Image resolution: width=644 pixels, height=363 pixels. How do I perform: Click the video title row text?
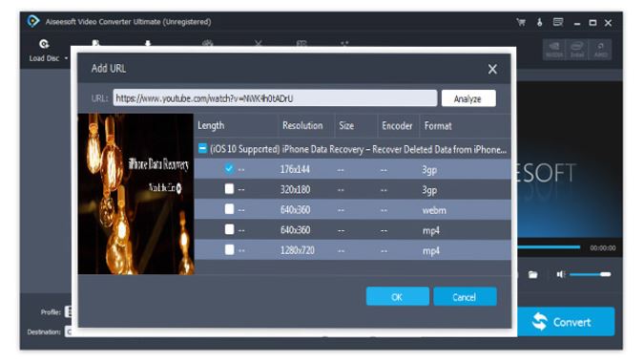(358, 149)
